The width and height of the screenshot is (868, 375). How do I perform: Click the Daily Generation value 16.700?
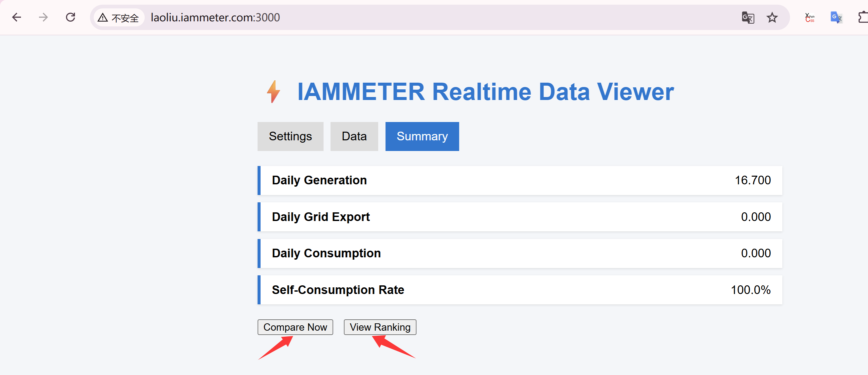tap(752, 180)
